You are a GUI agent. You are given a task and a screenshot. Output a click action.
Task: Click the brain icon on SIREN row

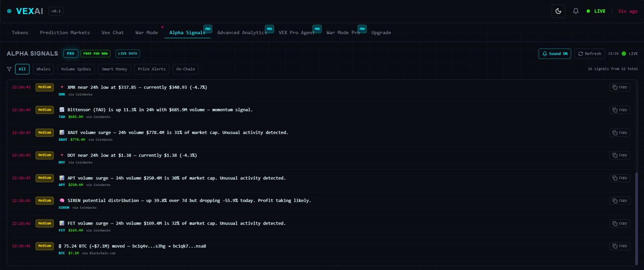(x=62, y=200)
